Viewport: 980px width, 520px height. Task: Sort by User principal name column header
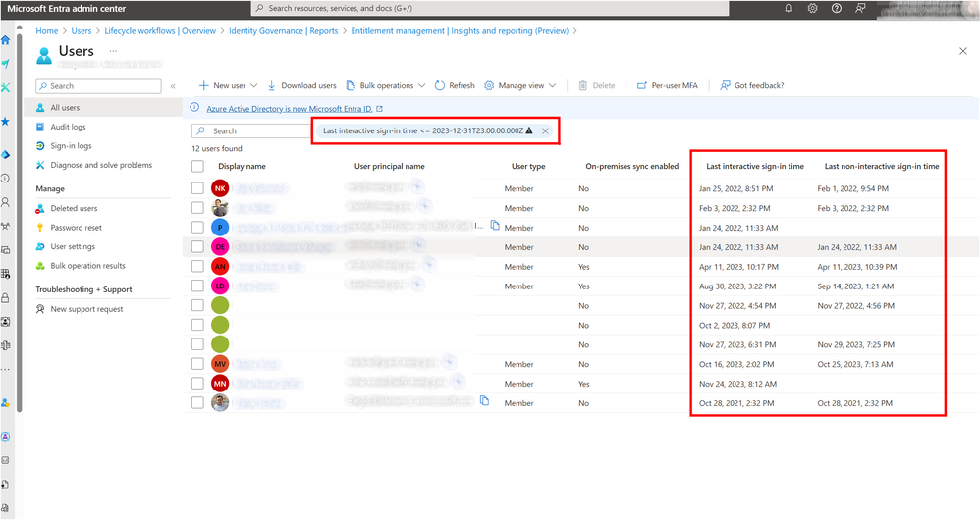(390, 166)
